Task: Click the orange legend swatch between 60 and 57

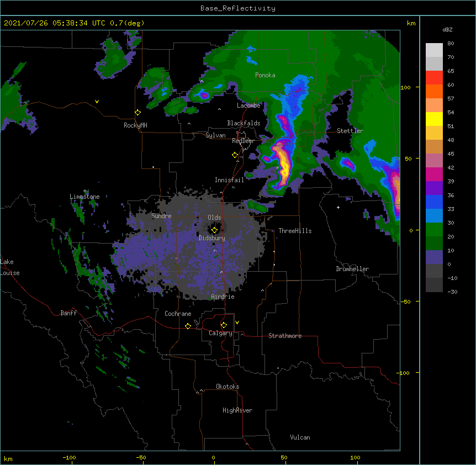Action: tap(434, 91)
